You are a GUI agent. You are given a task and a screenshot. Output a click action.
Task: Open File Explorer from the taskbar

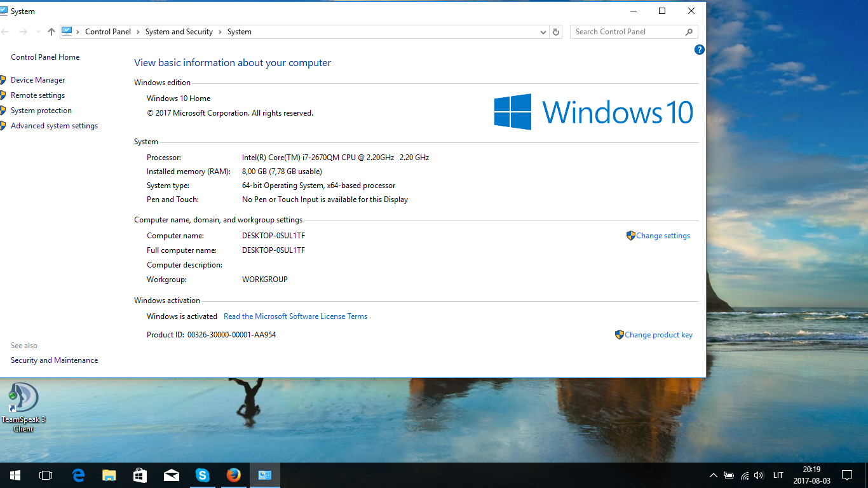coord(109,475)
